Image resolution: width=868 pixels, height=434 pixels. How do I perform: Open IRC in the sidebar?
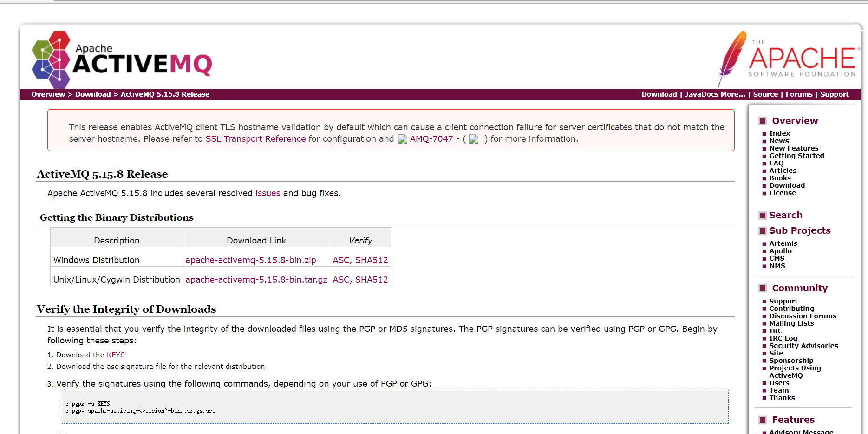click(x=776, y=331)
